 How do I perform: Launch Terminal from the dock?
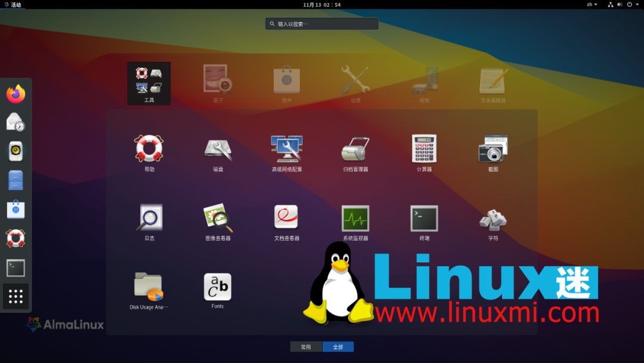pos(16,267)
